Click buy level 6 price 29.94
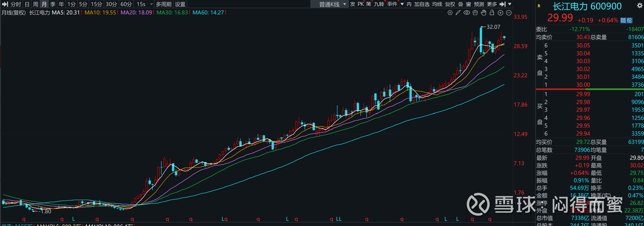 pyautogui.click(x=583, y=134)
